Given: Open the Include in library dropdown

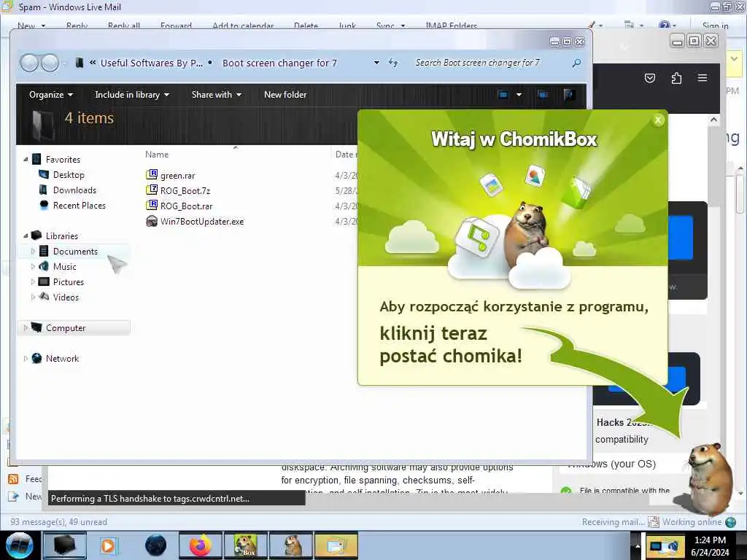Looking at the screenshot, I should (x=132, y=94).
